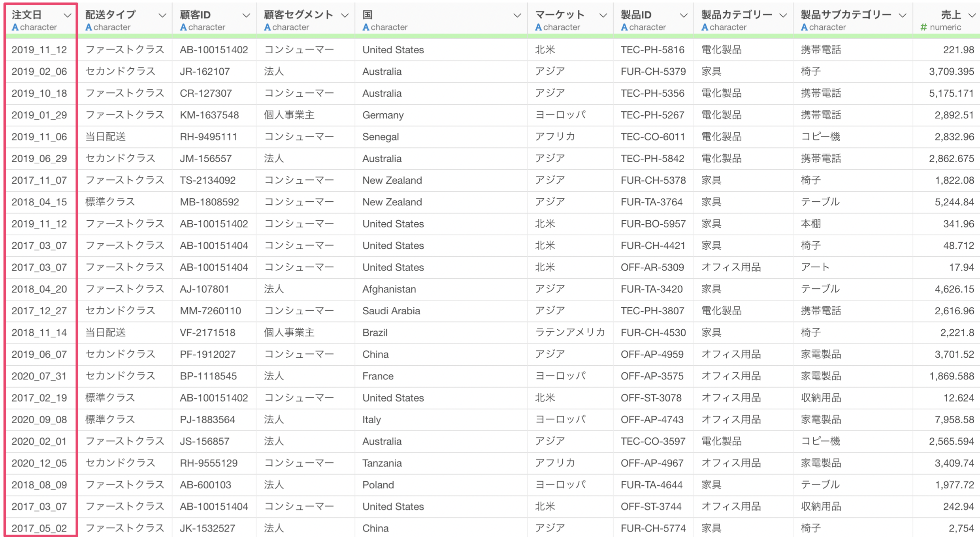Open the 売上 column dropdown chevron
Image resolution: width=980 pixels, height=537 pixels.
tap(972, 15)
